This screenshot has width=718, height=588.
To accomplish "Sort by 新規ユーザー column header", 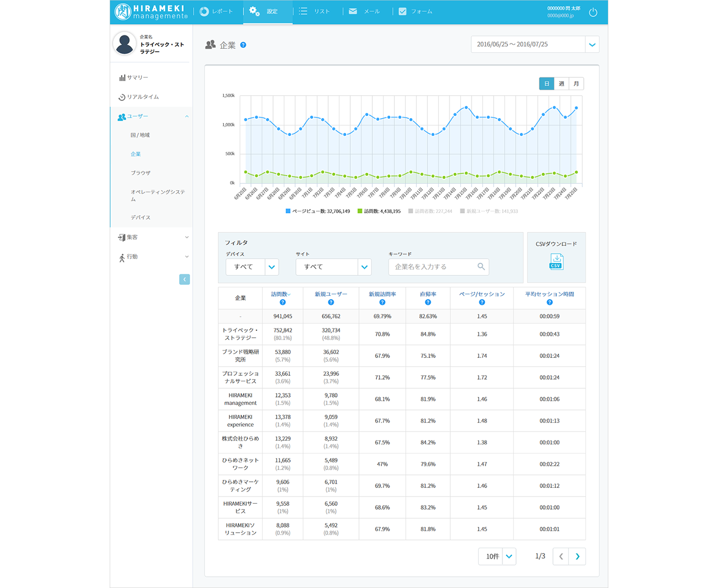I will 331,294.
